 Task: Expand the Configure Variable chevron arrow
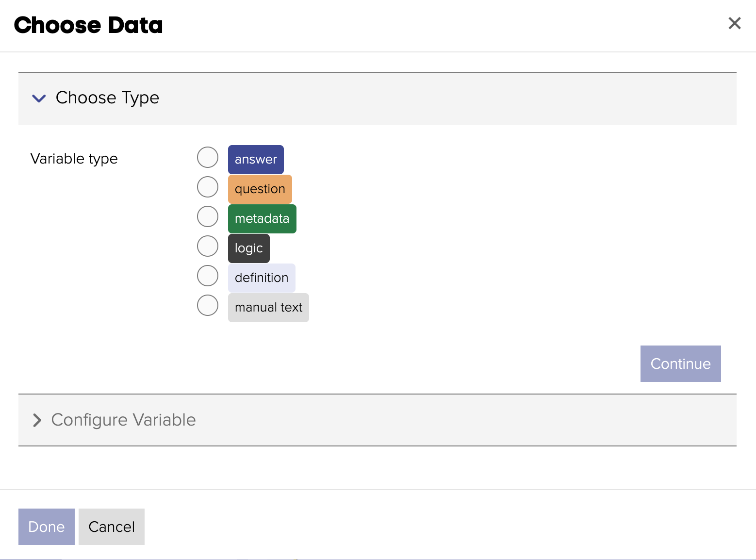(37, 420)
